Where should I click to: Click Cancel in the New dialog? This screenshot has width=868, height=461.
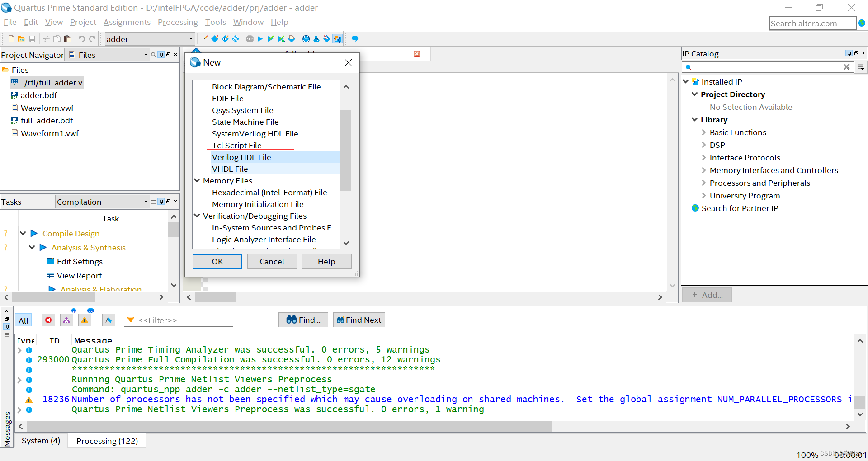coord(272,262)
